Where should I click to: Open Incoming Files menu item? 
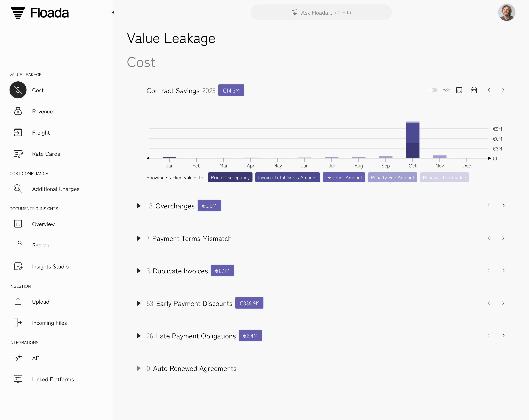(x=49, y=323)
